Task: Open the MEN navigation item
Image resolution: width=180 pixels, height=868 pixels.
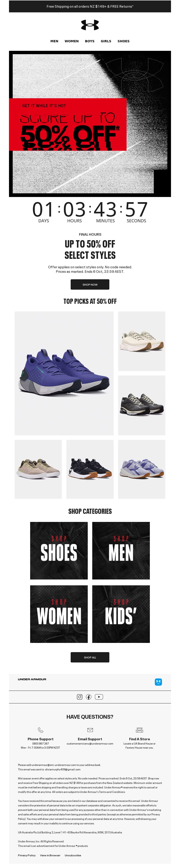Action: 54,41
